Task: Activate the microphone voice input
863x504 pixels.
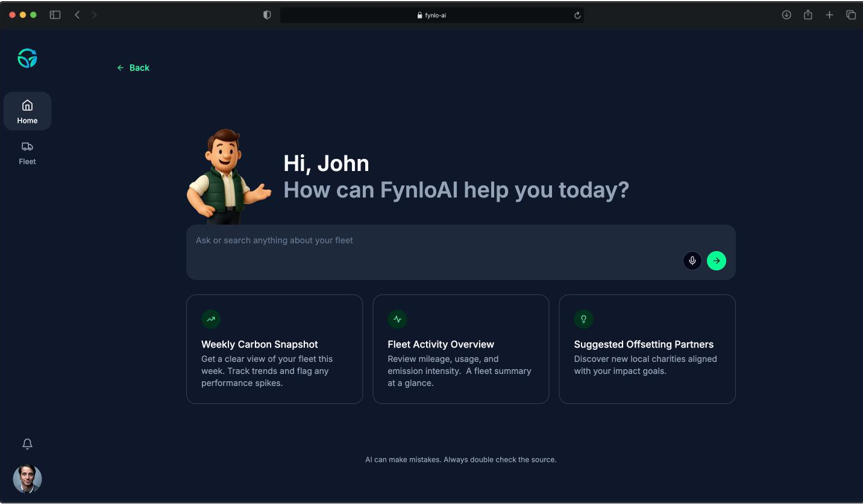Action: pyautogui.click(x=692, y=261)
